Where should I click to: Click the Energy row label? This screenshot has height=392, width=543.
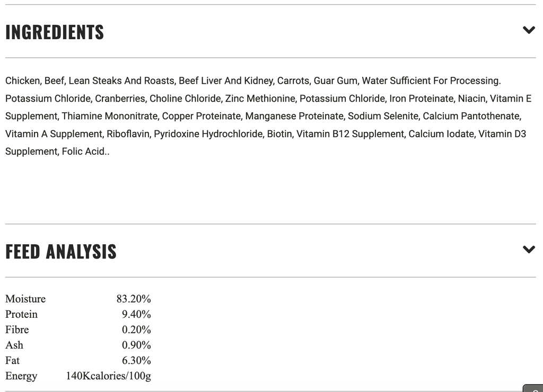click(x=21, y=376)
